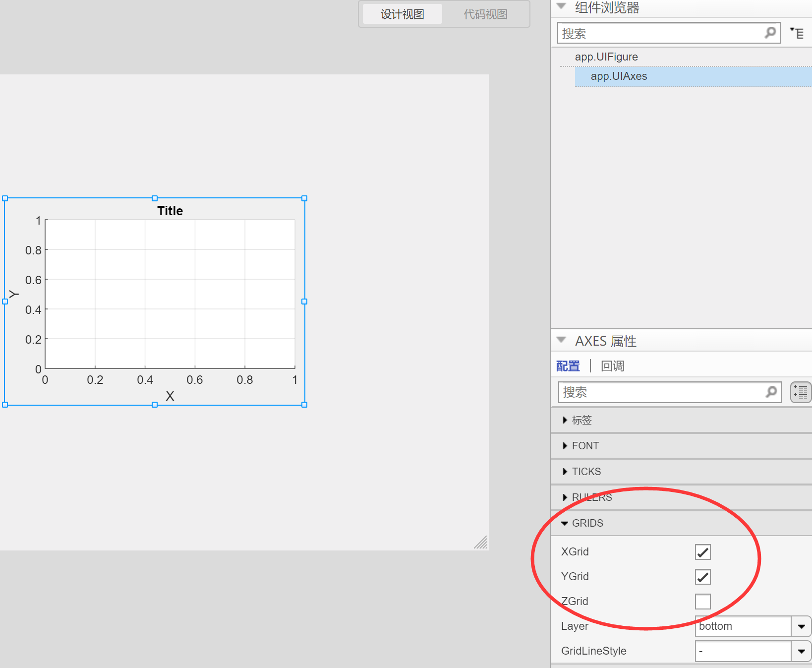812x668 pixels.
Task: Select app.UIAxes in component browser
Action: (619, 76)
